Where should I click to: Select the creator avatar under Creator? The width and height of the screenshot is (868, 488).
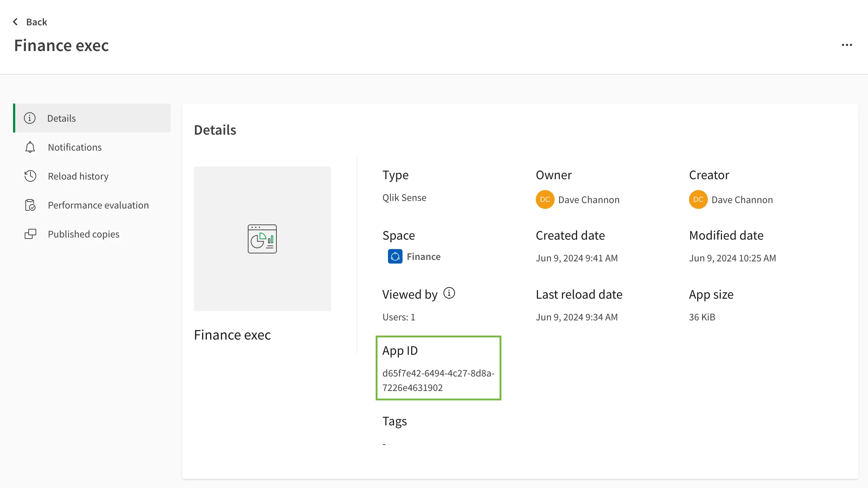[x=698, y=199]
